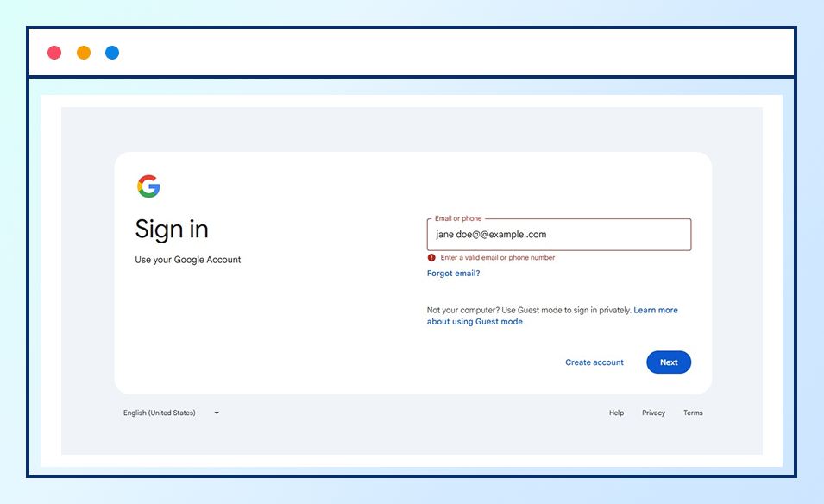Select the typed email text in the field
824x504 pixels.
click(x=492, y=234)
